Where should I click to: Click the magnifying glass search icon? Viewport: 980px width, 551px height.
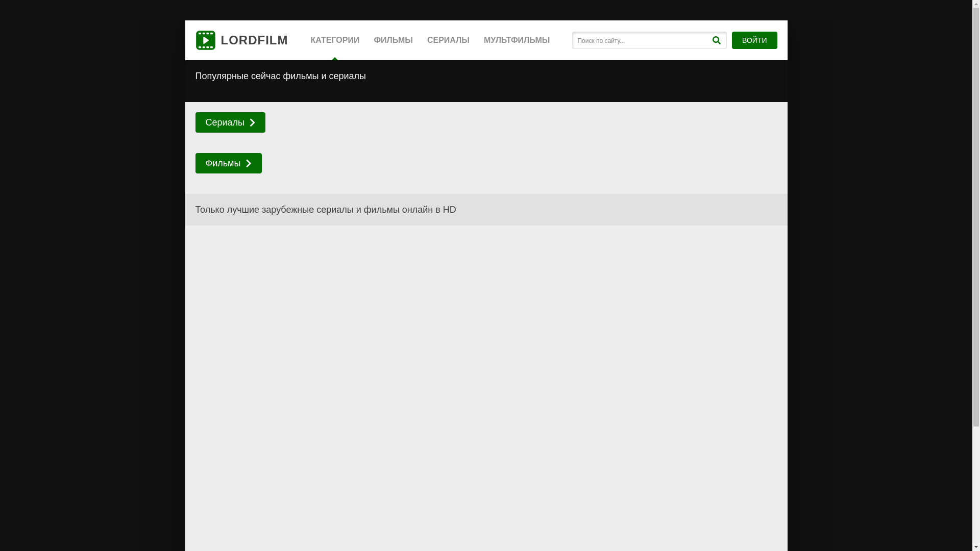coord(717,40)
